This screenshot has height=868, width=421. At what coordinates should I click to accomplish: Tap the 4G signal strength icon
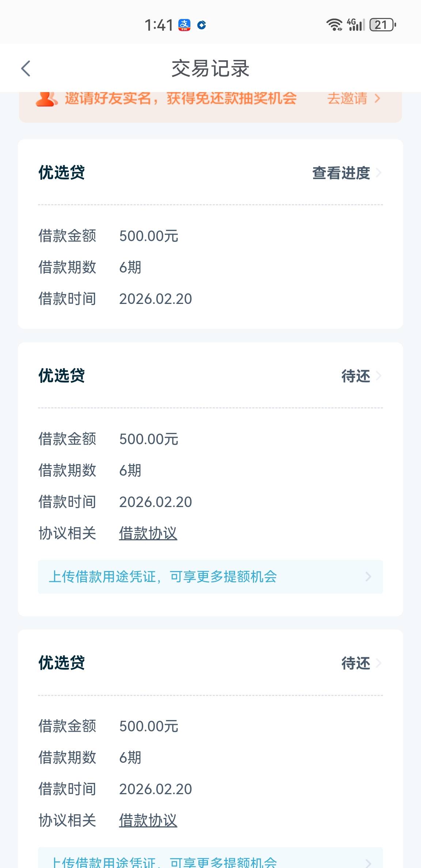click(356, 25)
